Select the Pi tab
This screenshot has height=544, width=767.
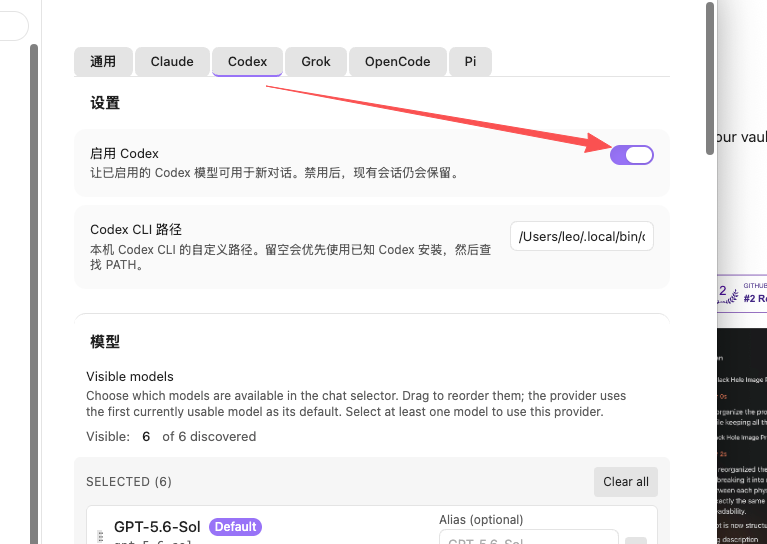470,62
